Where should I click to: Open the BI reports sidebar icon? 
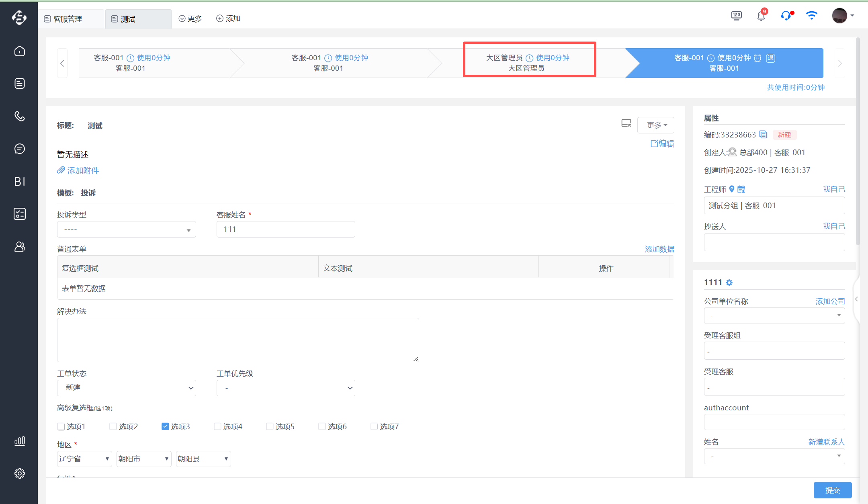pos(19,181)
